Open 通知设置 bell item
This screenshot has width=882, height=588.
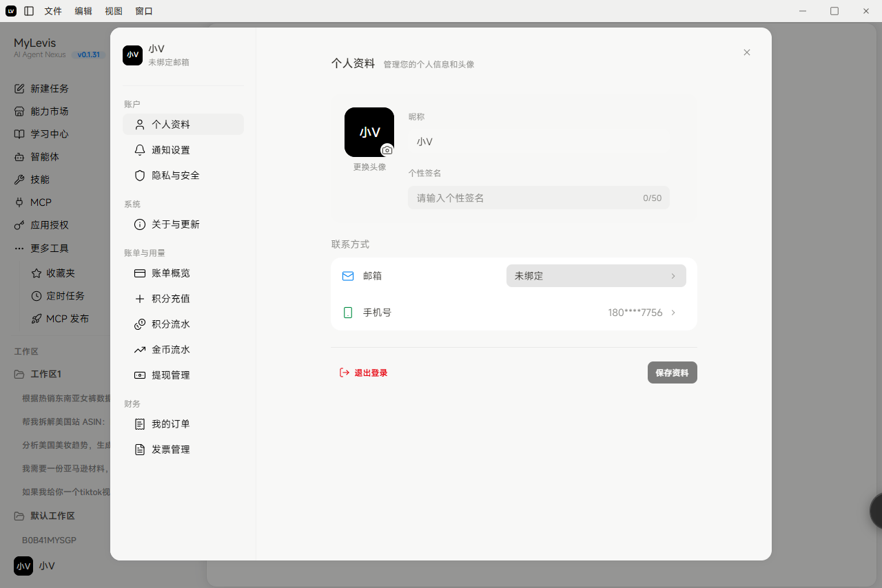pos(183,150)
